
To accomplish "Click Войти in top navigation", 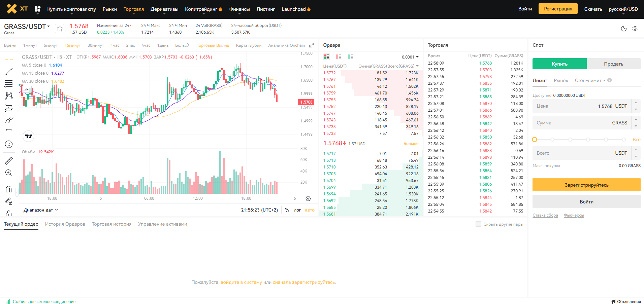I will click(525, 9).
